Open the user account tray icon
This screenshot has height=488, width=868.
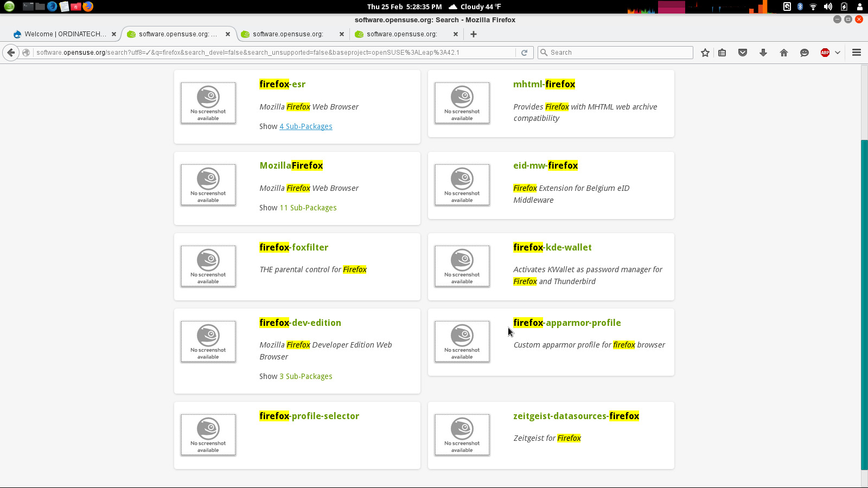[x=860, y=7]
